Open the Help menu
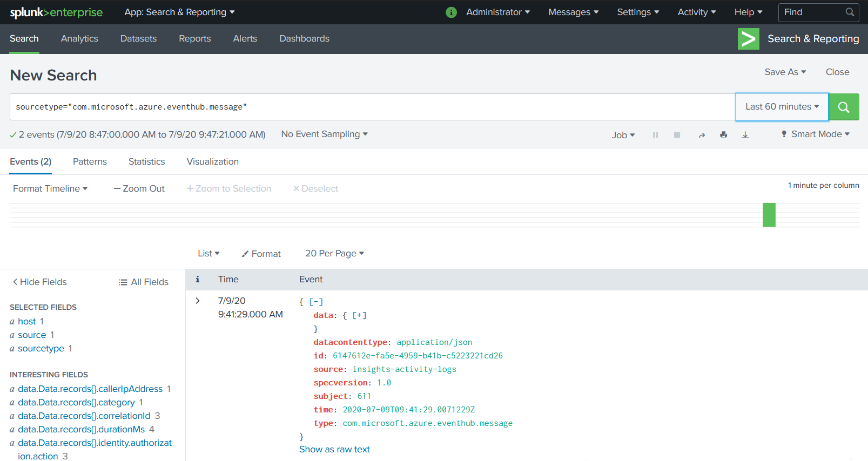 748,12
